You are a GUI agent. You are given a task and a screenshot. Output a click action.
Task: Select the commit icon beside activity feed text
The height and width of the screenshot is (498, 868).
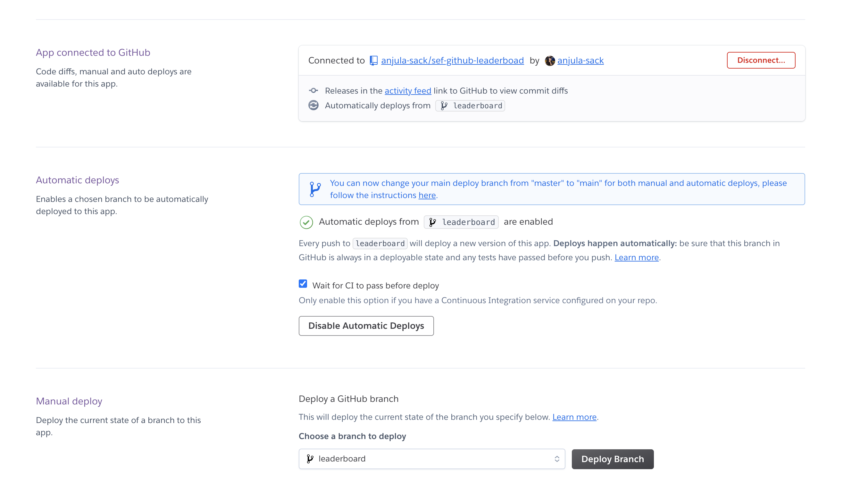[x=313, y=90]
